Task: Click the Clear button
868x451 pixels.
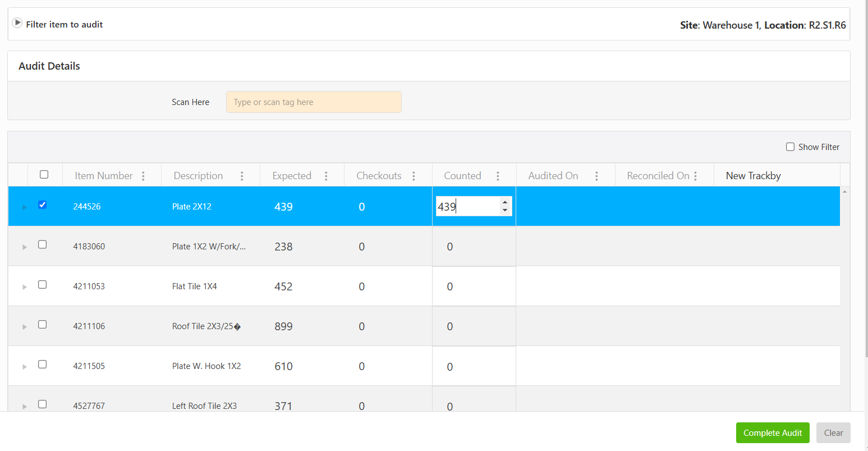Action: click(x=833, y=433)
